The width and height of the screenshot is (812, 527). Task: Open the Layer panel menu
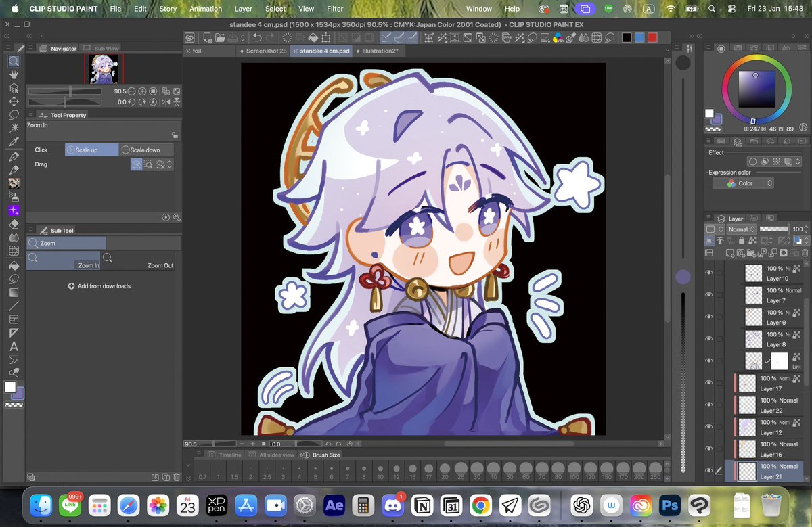(709, 219)
